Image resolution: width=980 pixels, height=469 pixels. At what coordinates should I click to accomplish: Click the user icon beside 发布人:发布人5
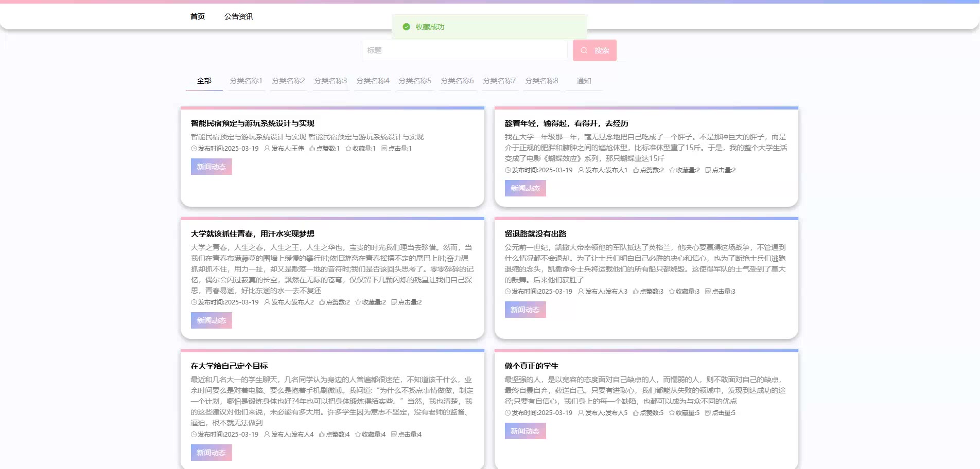pyautogui.click(x=581, y=413)
